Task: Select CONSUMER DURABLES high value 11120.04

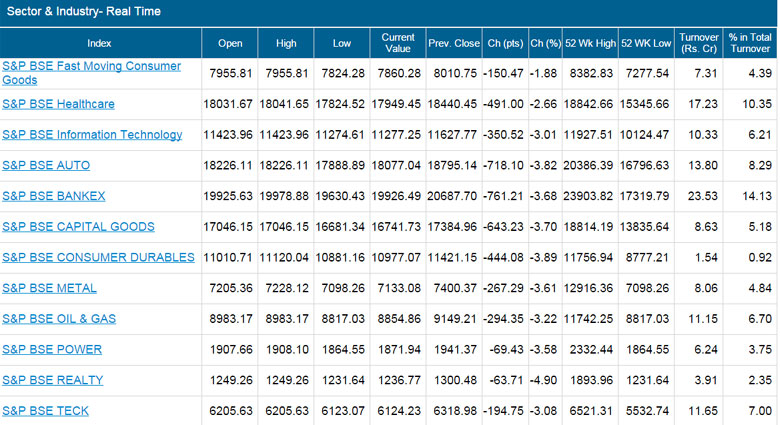Action: click(x=284, y=257)
